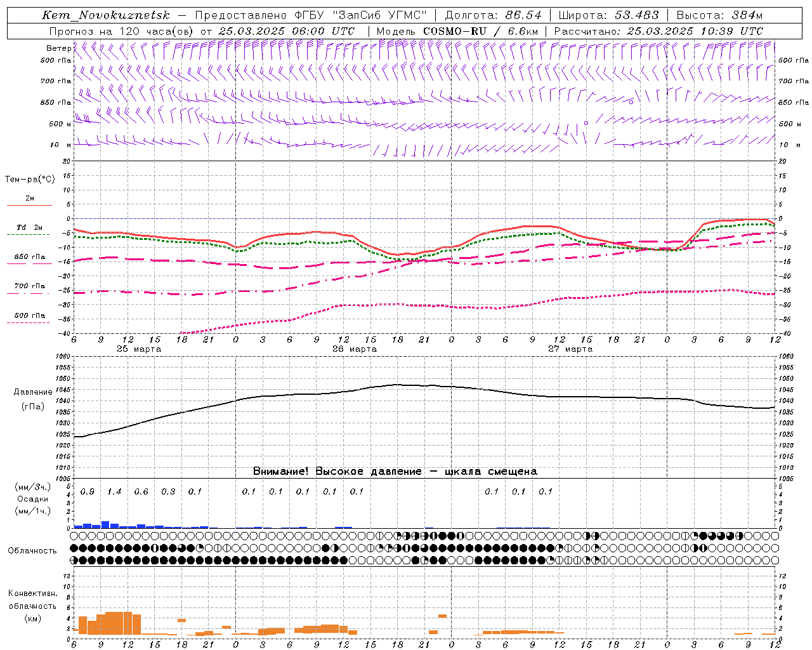The height and width of the screenshot is (650, 812).
Task: Click the '(км)' unit label under convective cloudiness
Action: [32, 618]
